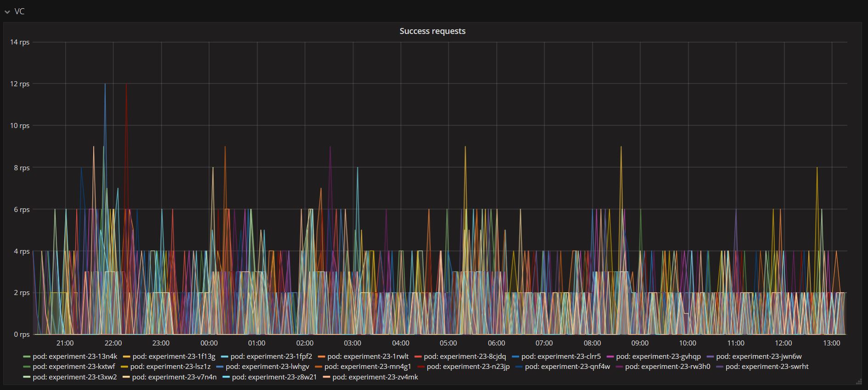The image size is (868, 390).
Task: Click the VC row title
Action: tap(19, 11)
